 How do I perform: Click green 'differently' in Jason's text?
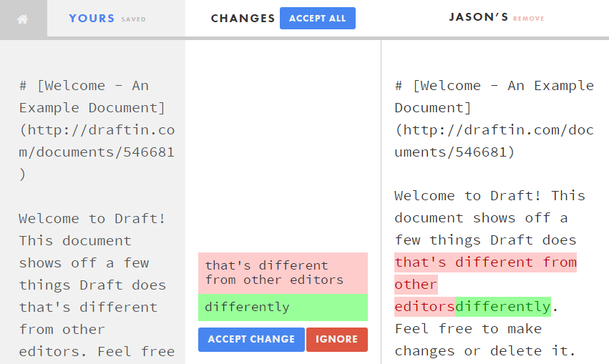[503, 307]
